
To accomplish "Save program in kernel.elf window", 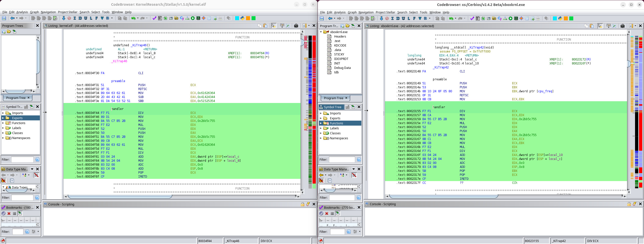I will tap(4, 18).
